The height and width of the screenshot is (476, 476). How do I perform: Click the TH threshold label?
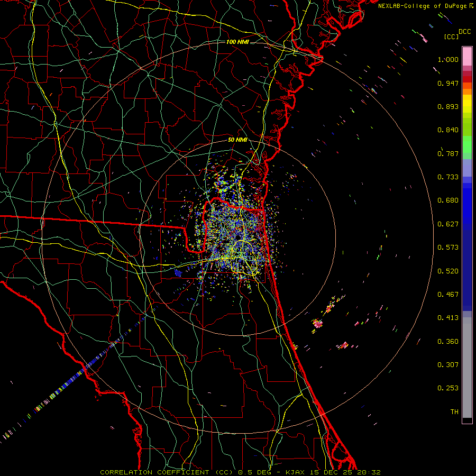(454, 412)
